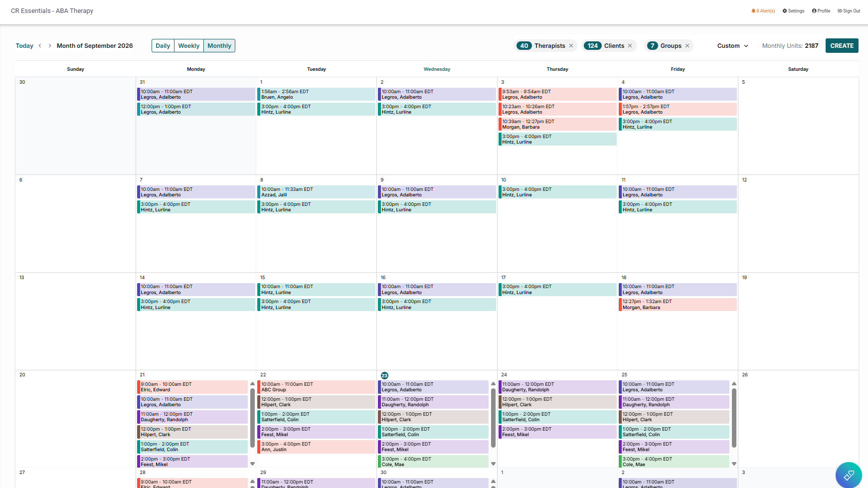Remove the Therapists filter chip

(571, 45)
